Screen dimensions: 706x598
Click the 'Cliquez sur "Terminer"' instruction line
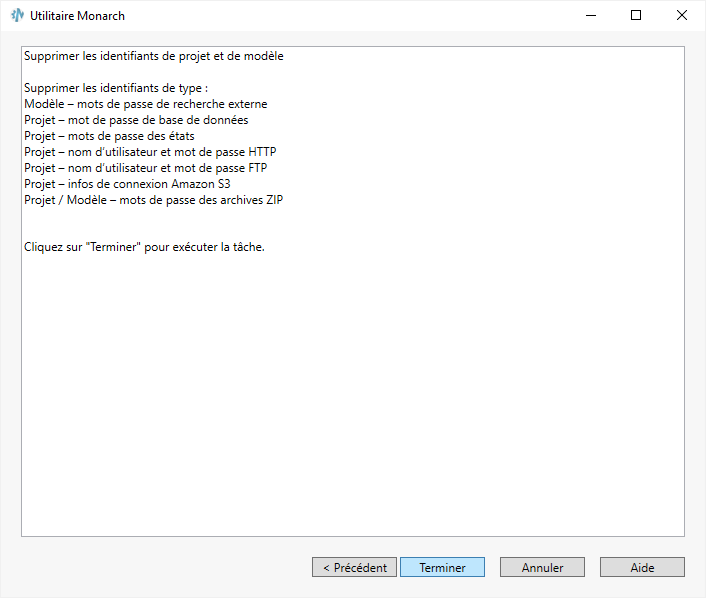pos(144,247)
